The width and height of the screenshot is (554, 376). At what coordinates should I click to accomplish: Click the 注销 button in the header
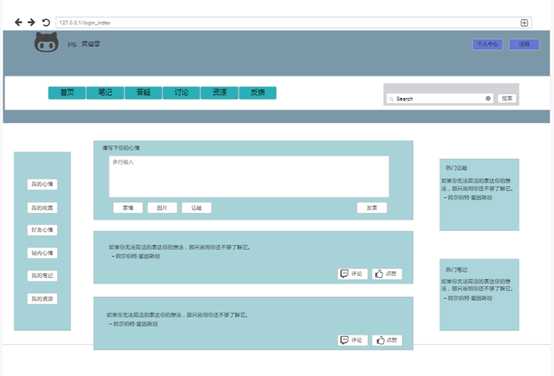point(524,44)
